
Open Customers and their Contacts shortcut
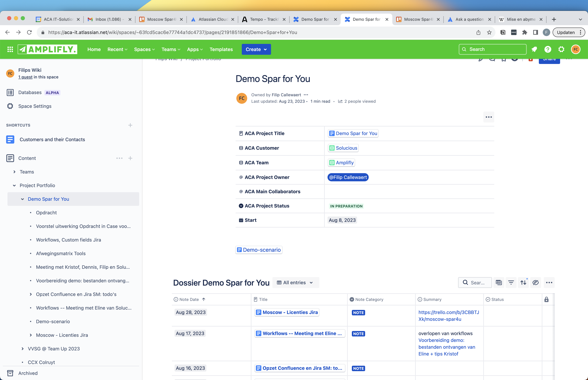pyautogui.click(x=52, y=139)
